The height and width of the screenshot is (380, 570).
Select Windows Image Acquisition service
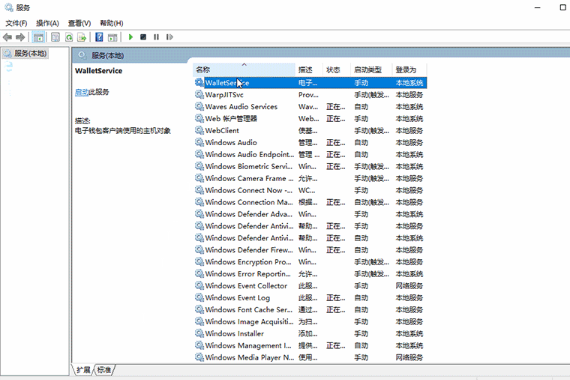pos(310,322)
